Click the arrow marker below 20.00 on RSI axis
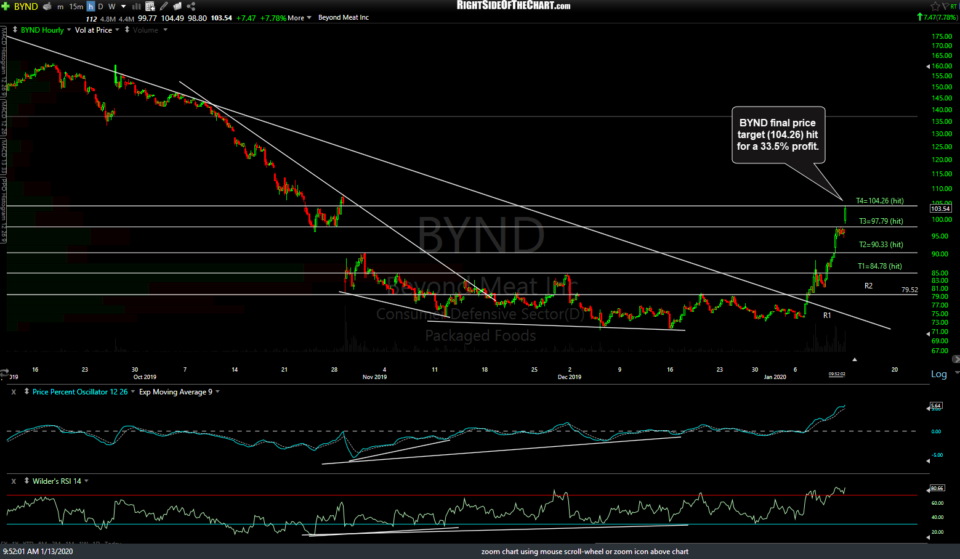Viewport: 960px width, 559px height. pos(928,538)
